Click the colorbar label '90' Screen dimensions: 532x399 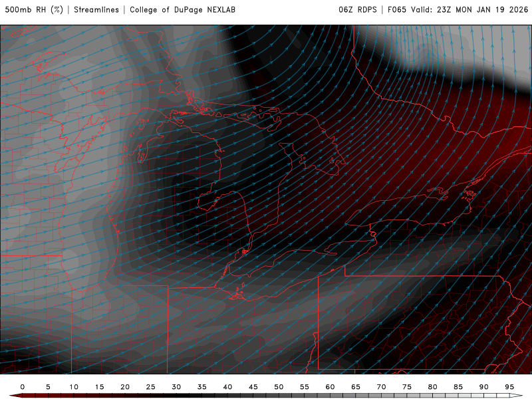[484, 387]
